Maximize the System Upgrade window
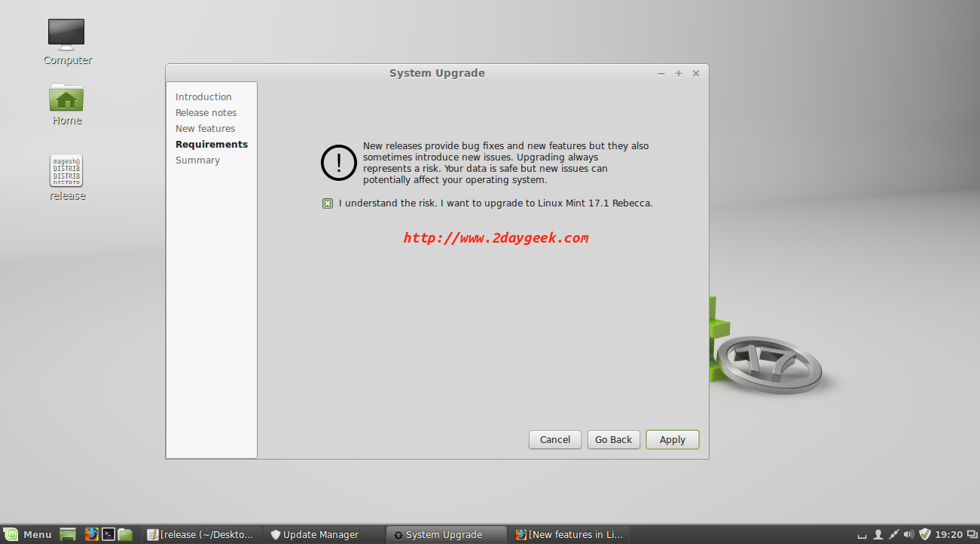This screenshot has width=980, height=544. [x=679, y=73]
